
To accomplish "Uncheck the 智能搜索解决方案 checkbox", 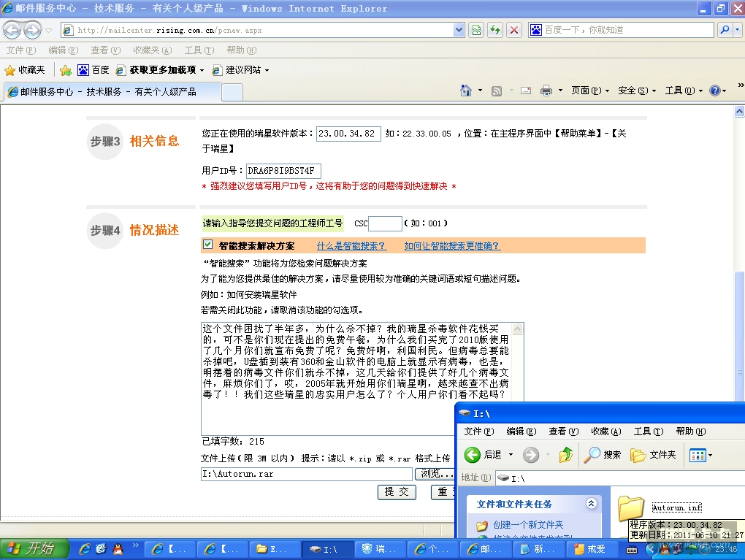I will pos(208,245).
